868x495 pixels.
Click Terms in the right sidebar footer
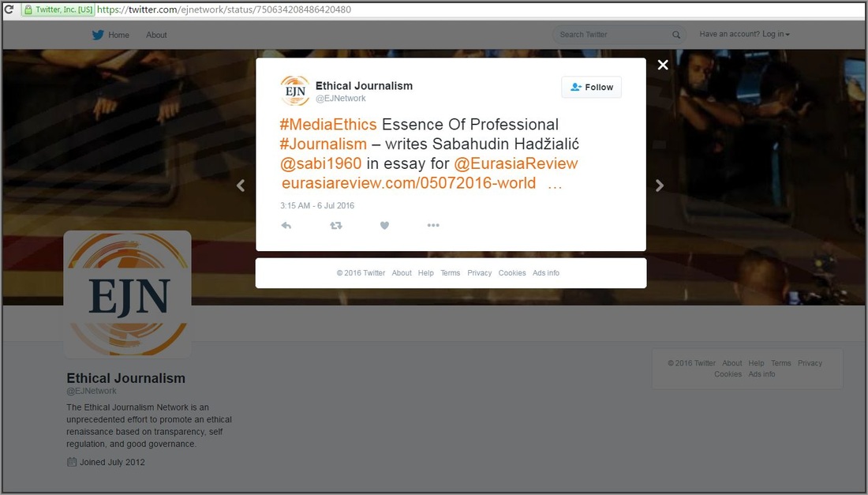tap(781, 363)
